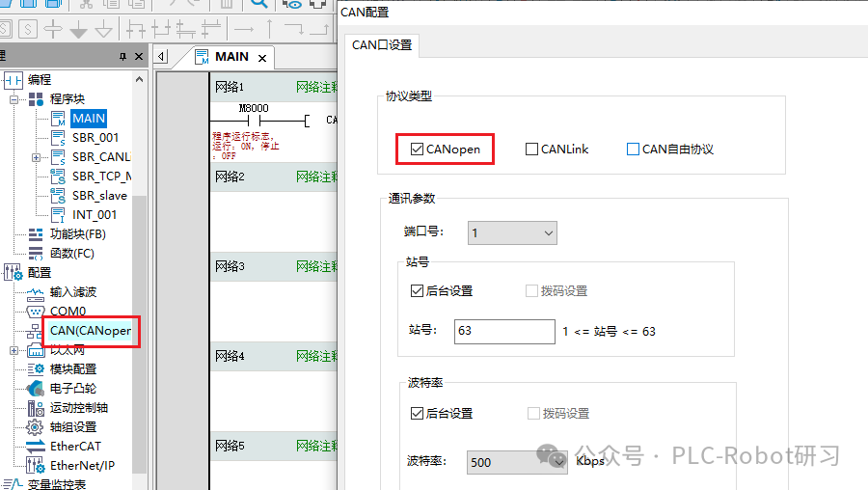Select the S-framed instruction toolbar icon
This screenshot has height=490, width=868.
pos(28,29)
